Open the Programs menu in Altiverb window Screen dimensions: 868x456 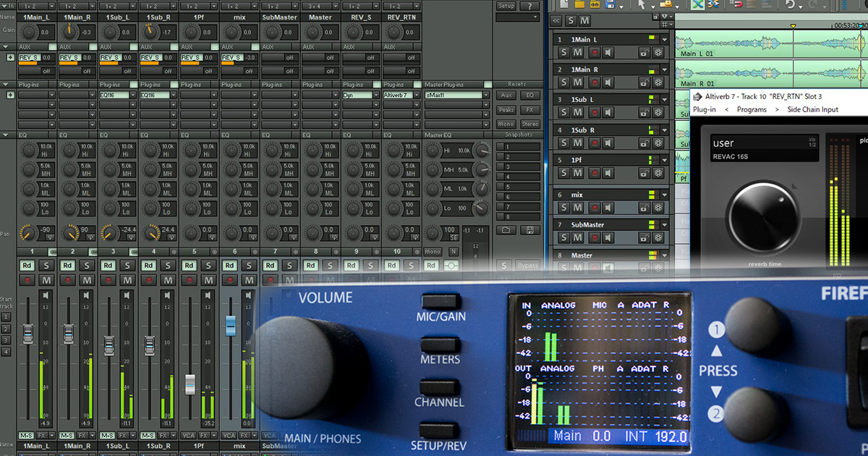pyautogui.click(x=752, y=109)
